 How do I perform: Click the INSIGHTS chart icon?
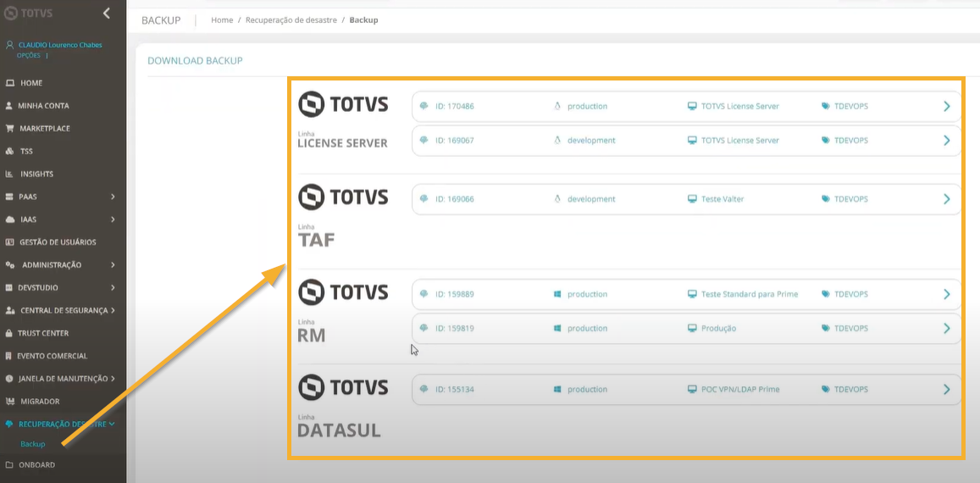[x=9, y=174]
